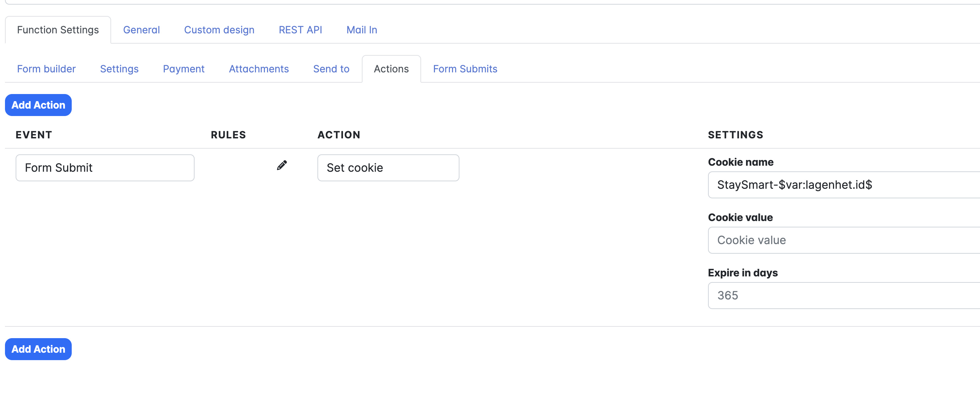Click the bottom Add Action button
The width and height of the screenshot is (980, 413).
point(38,349)
